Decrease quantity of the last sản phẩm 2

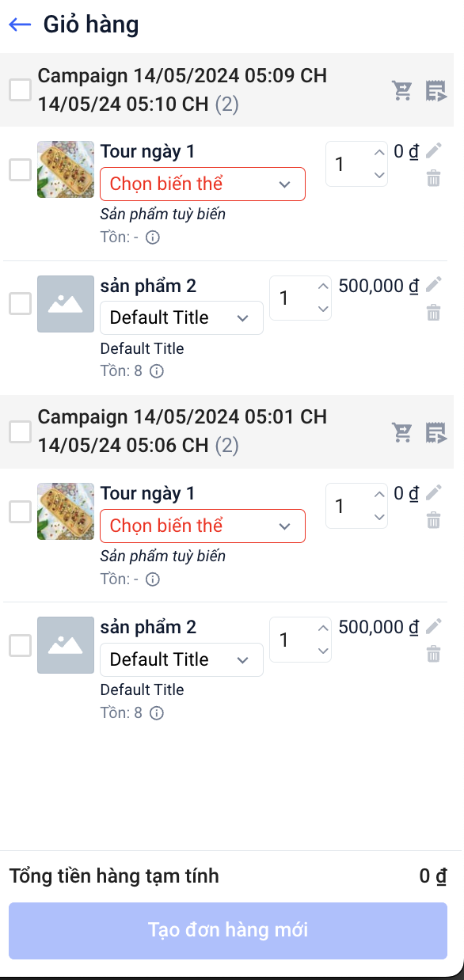tap(322, 651)
